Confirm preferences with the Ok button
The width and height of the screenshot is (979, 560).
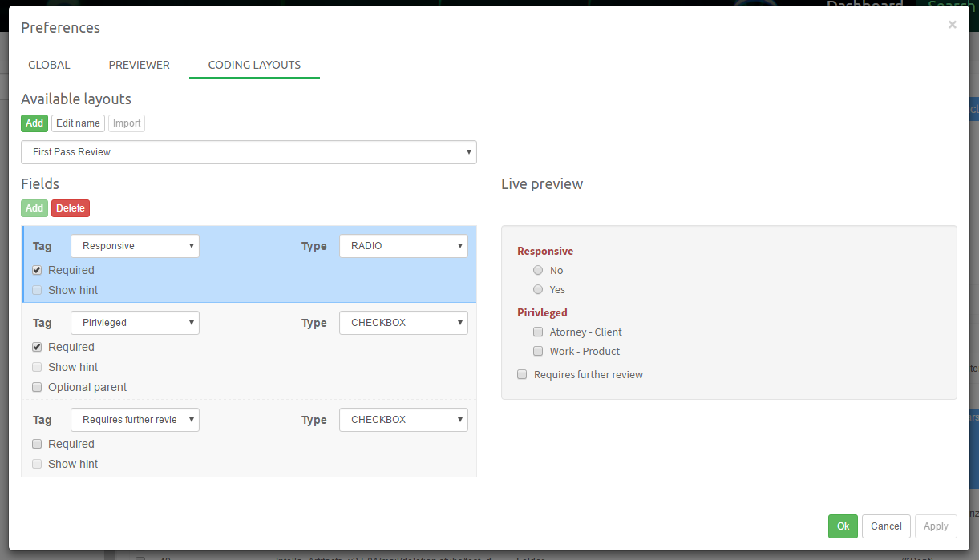(x=843, y=526)
